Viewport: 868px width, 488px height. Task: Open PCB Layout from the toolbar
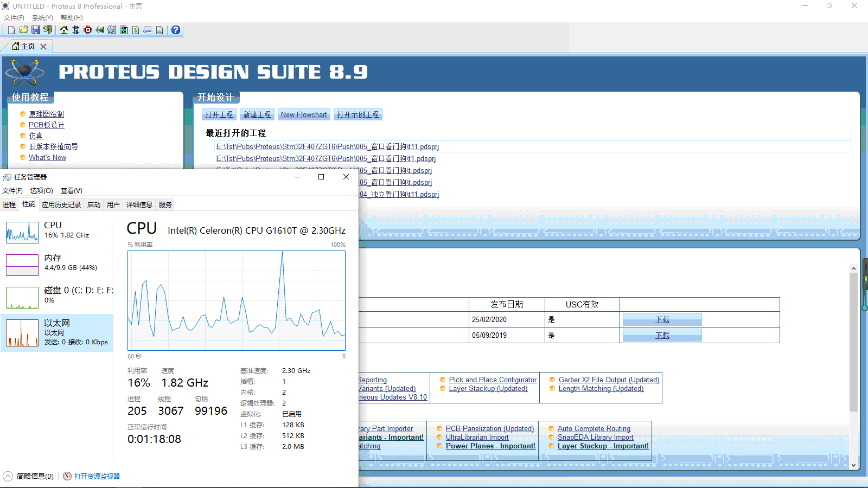(88, 30)
